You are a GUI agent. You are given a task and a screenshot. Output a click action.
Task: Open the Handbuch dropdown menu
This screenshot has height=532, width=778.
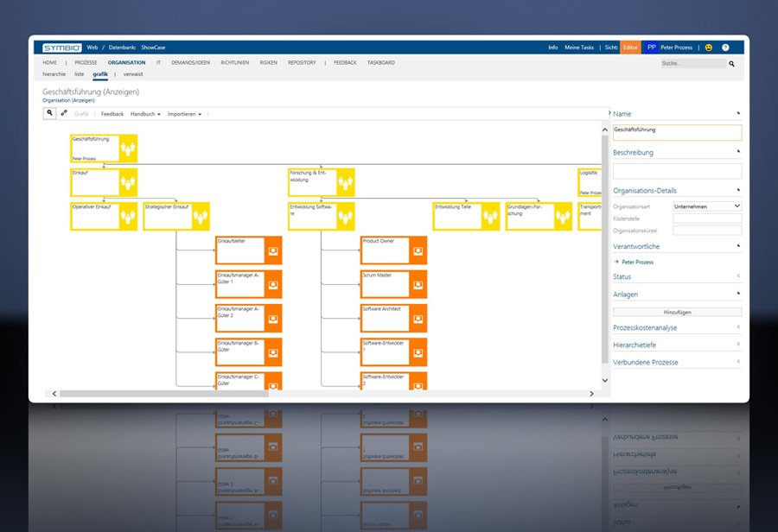pos(145,114)
